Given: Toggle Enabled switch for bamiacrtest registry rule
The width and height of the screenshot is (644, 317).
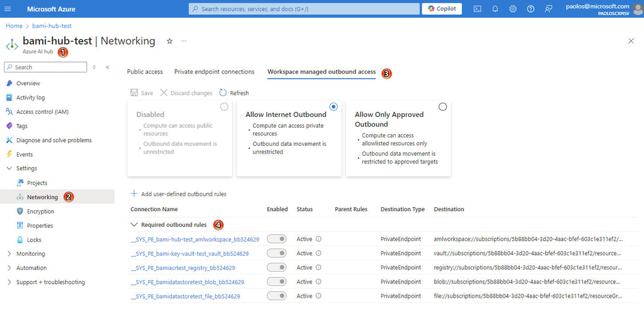Looking at the screenshot, I should click(x=277, y=268).
